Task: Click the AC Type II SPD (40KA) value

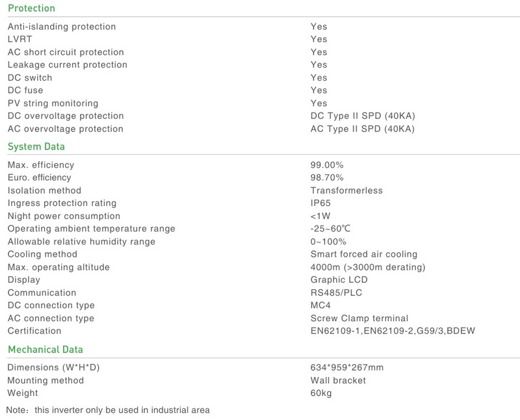Action: coord(363,129)
